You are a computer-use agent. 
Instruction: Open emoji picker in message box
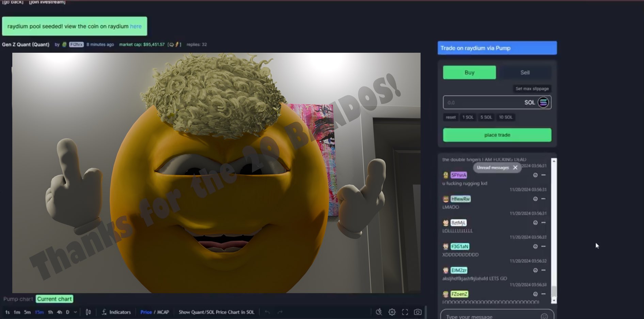click(x=544, y=316)
